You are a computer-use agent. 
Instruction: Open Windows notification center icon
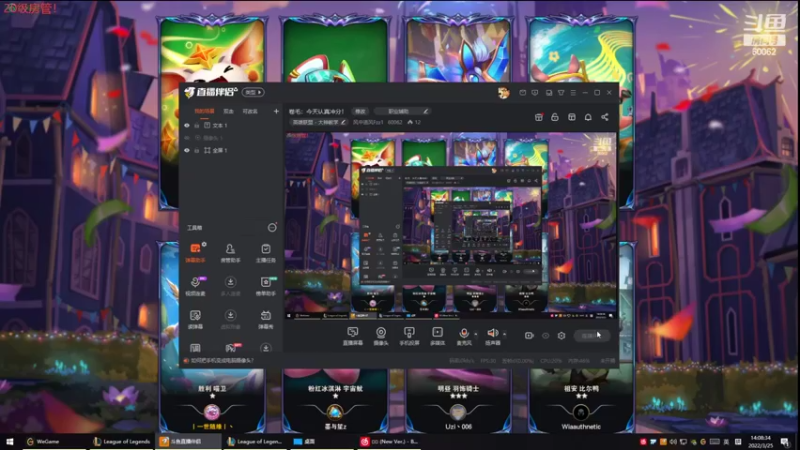[784, 441]
